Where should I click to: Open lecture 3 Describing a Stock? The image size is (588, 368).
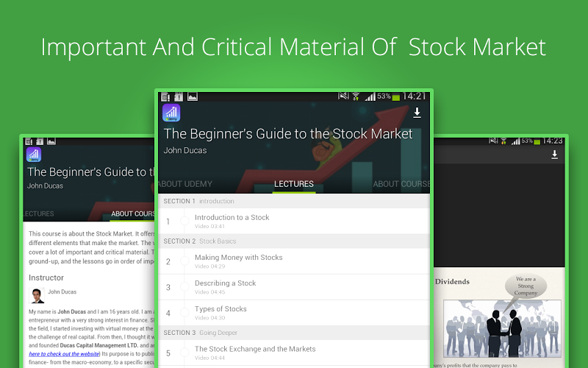[x=294, y=287]
